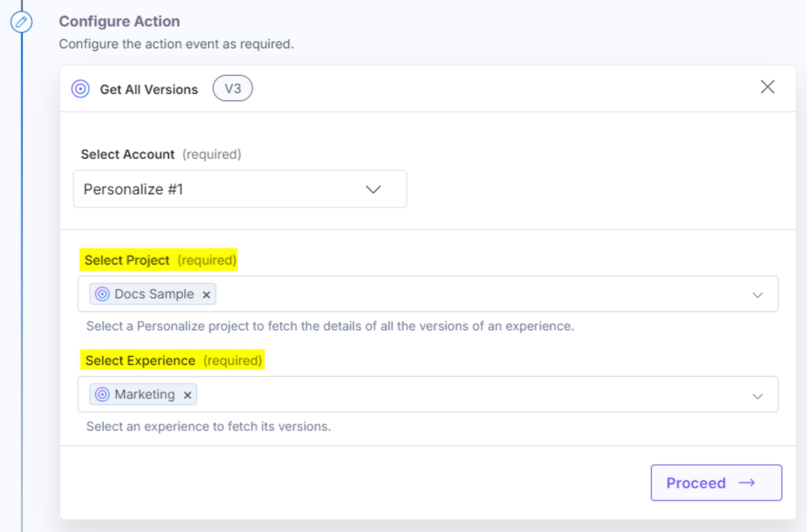Open the Select Account dropdown
This screenshot has width=807, height=532.
tap(240, 189)
